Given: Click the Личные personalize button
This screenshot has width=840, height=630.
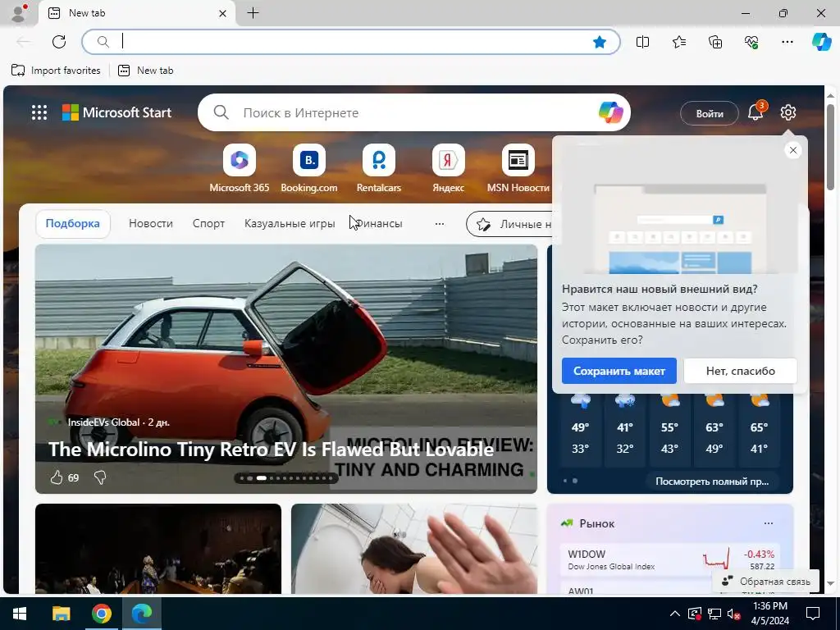Looking at the screenshot, I should click(509, 224).
